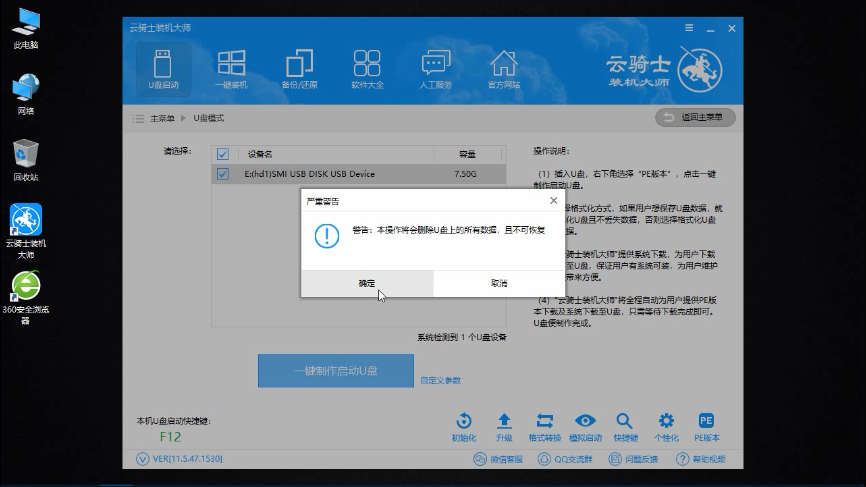Open the 网络 desktop icon
The height and width of the screenshot is (487, 866).
click(x=26, y=94)
